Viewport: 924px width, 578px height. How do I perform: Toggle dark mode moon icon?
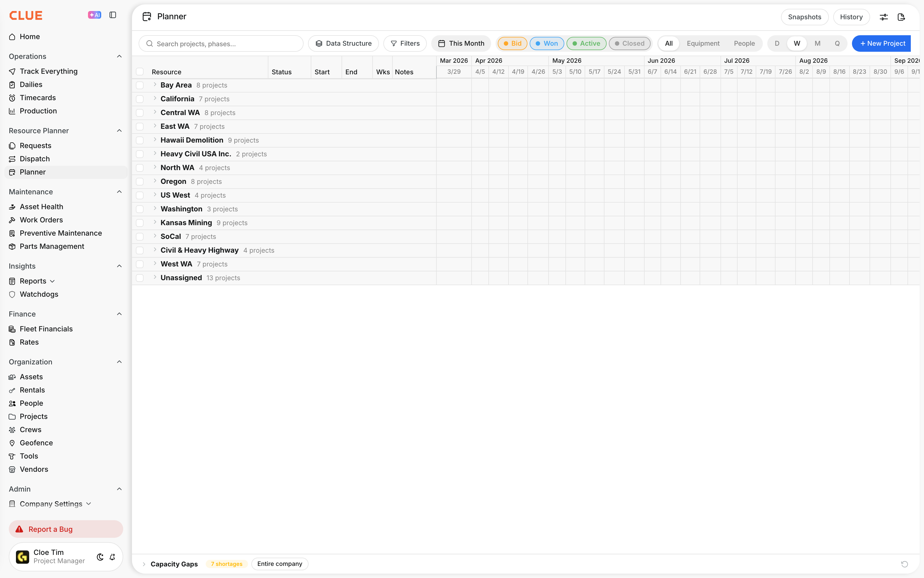click(100, 557)
